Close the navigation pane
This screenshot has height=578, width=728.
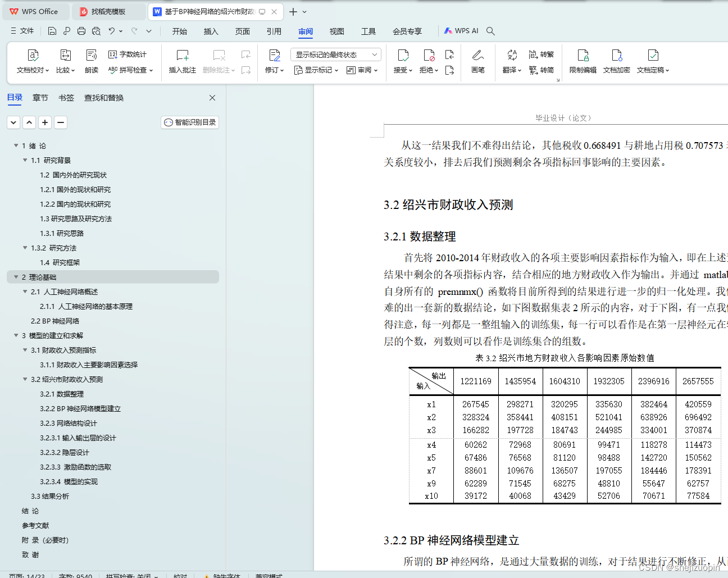tap(212, 98)
